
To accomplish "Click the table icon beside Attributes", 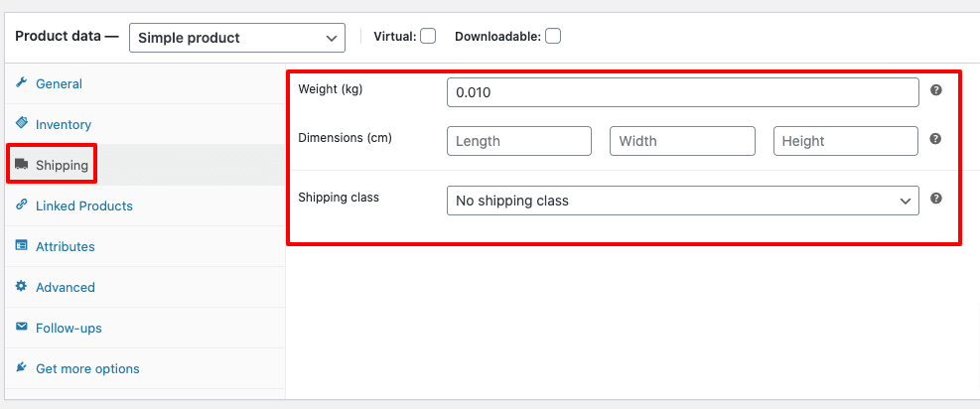I will [21, 246].
